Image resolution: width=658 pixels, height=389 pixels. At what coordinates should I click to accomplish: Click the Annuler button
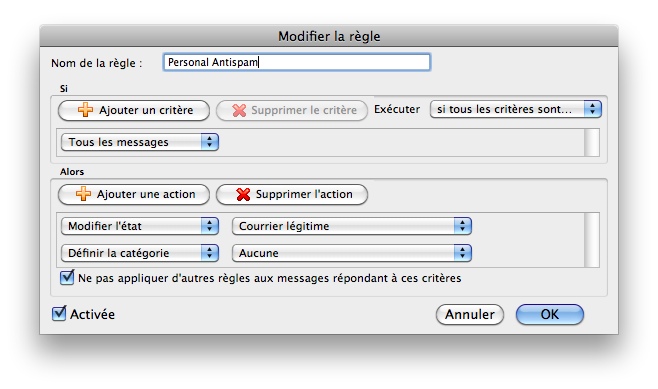[470, 314]
